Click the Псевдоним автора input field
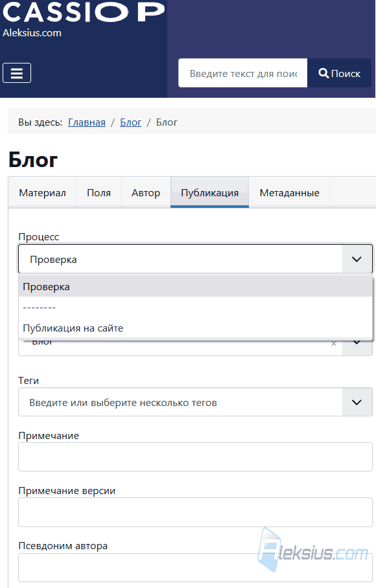 pos(196,567)
